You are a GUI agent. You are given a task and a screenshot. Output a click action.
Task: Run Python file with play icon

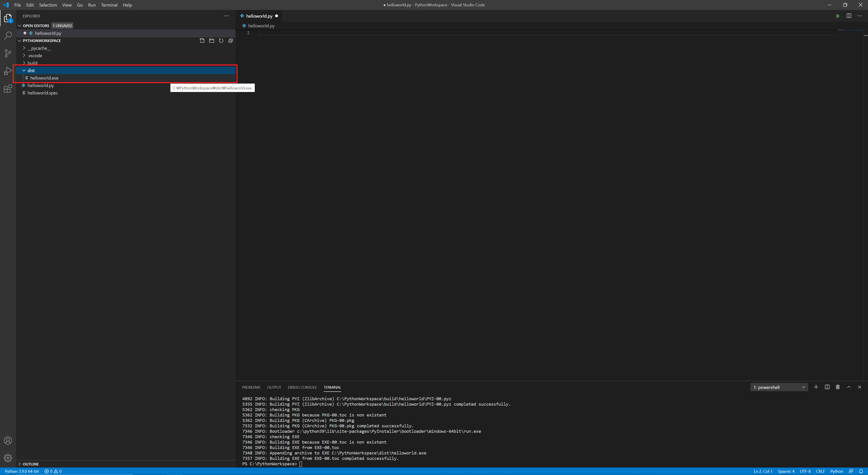[838, 16]
